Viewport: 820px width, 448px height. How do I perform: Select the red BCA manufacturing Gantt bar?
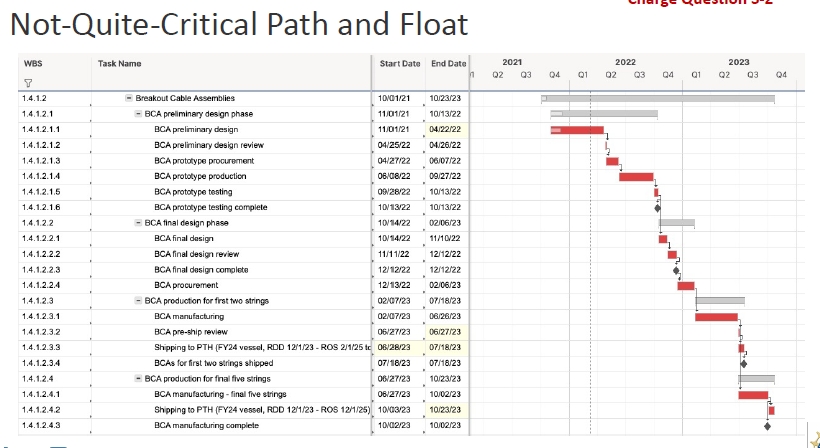tap(716, 317)
